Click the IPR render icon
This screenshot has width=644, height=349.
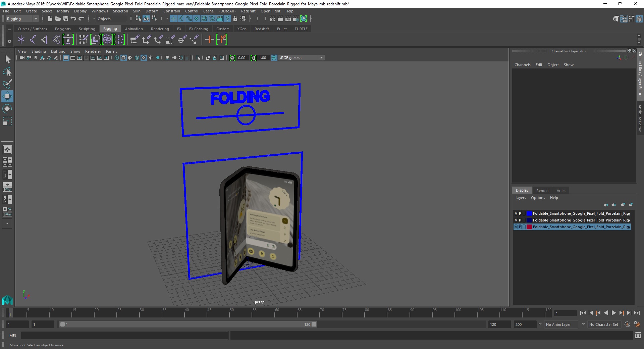tap(288, 19)
